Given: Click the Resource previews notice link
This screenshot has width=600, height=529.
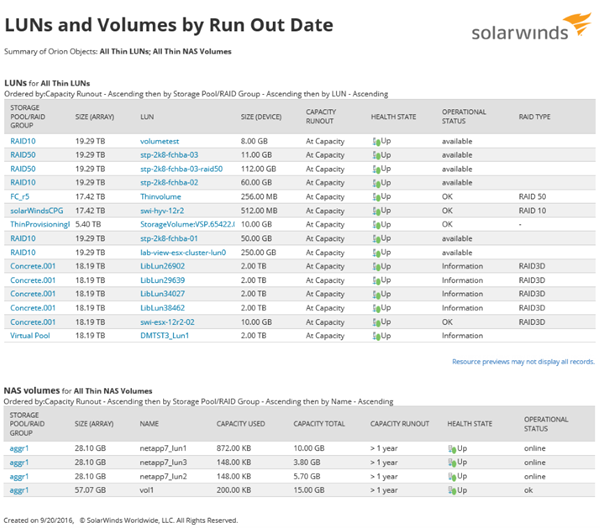Looking at the screenshot, I should (x=523, y=361).
